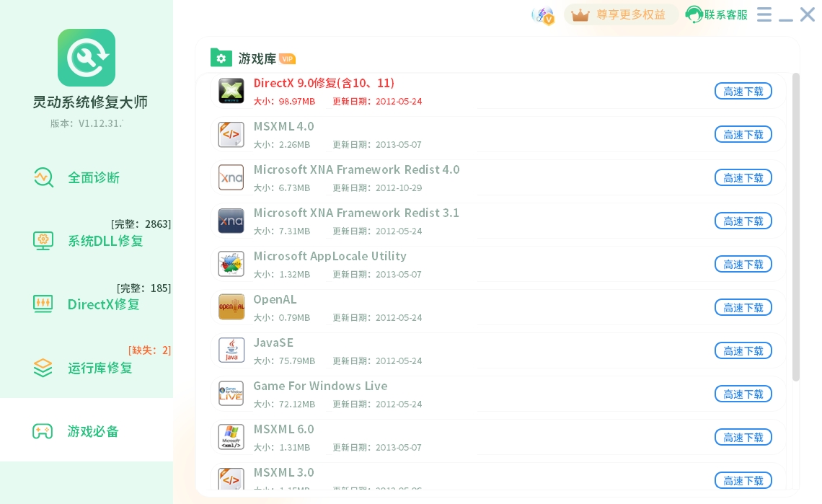The image size is (822, 504).
Task: Download JavaSE via 高速下载
Action: click(x=743, y=351)
